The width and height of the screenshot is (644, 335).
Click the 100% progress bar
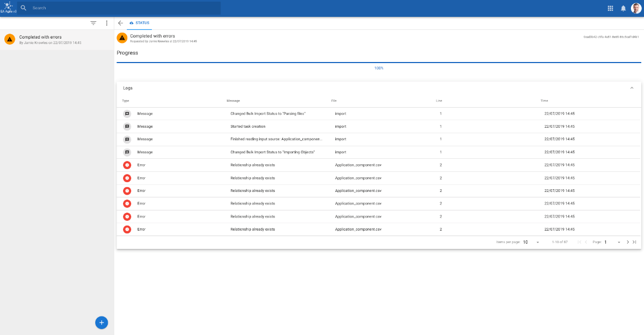click(x=379, y=63)
